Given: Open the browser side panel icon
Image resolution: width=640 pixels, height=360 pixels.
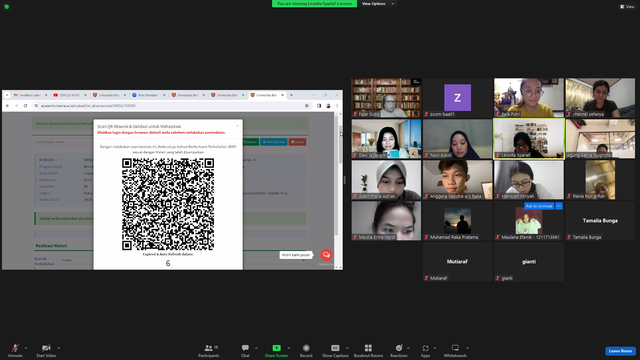Looking at the screenshot, I should point(319,106).
